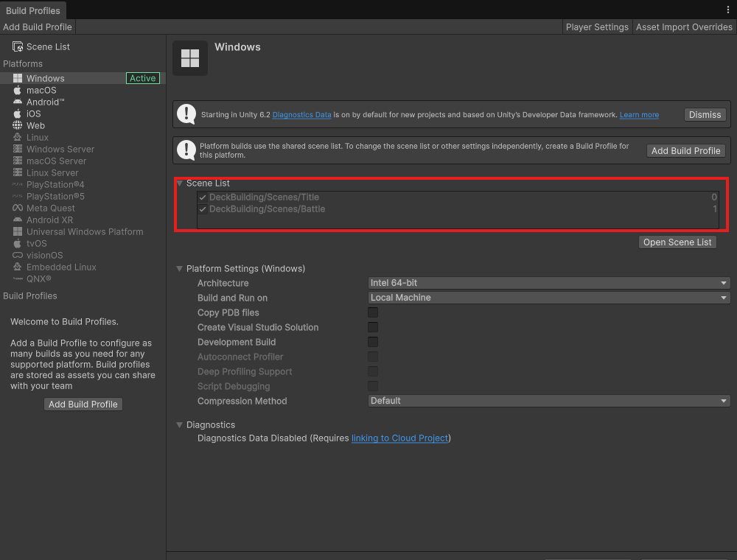Screen dimensions: 737x560
Task: Click the Android robot icon
Action: (x=18, y=102)
